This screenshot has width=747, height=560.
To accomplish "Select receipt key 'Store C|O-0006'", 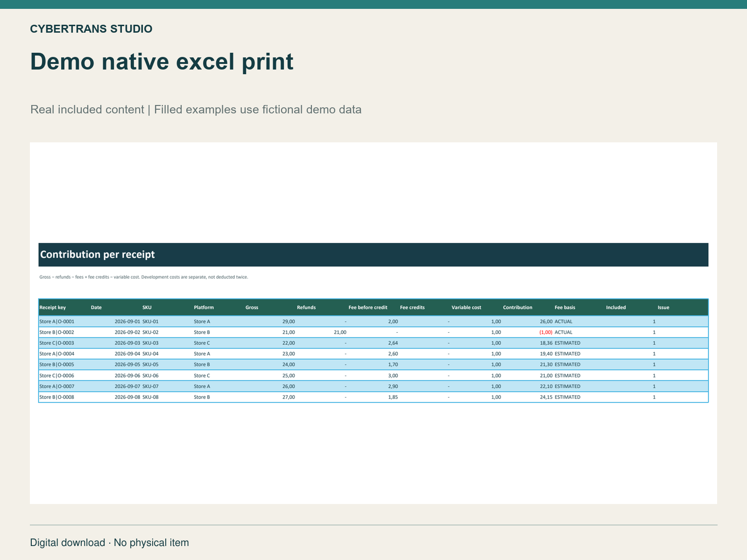I will 57,376.
